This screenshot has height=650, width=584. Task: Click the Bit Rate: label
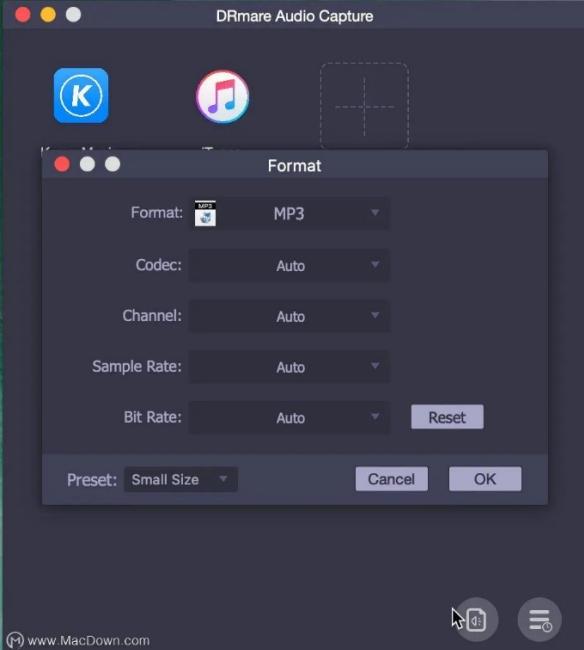[153, 417]
